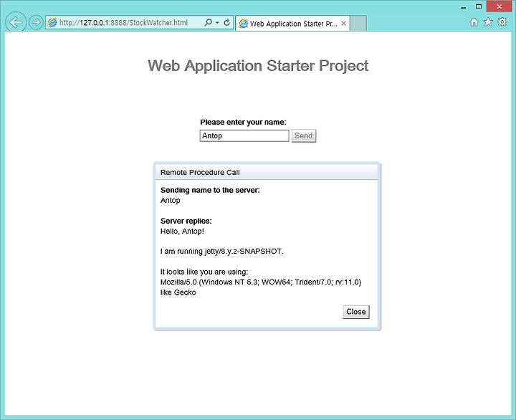
Task: Maximize the browser window
Action: pyautogui.click(x=479, y=6)
